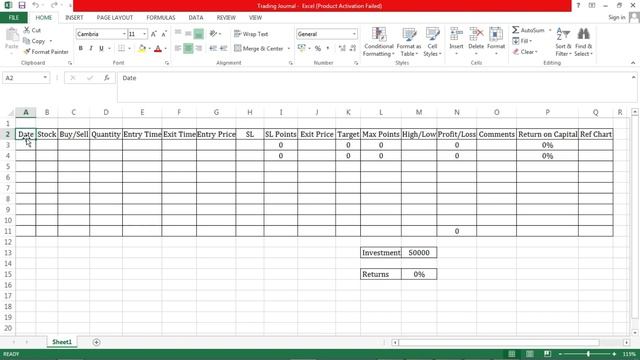Open Sort & Filter
Viewport: 640px width, 360px height.
click(563, 42)
